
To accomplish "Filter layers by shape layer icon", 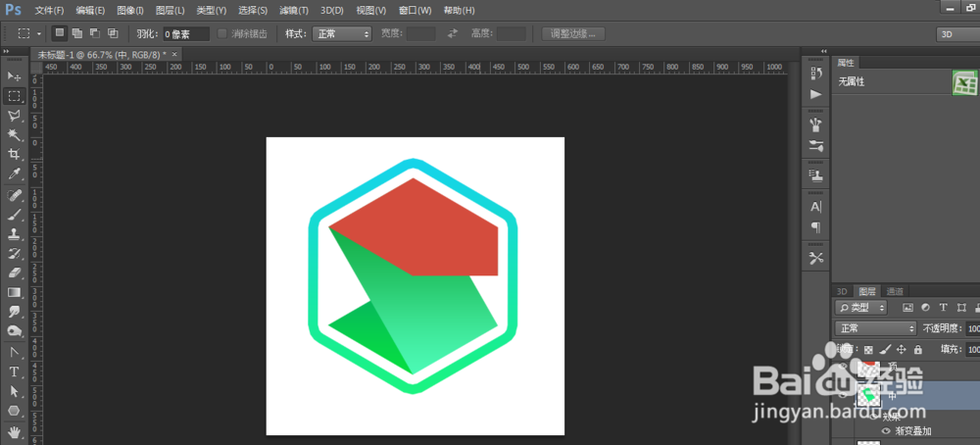I will 961,308.
